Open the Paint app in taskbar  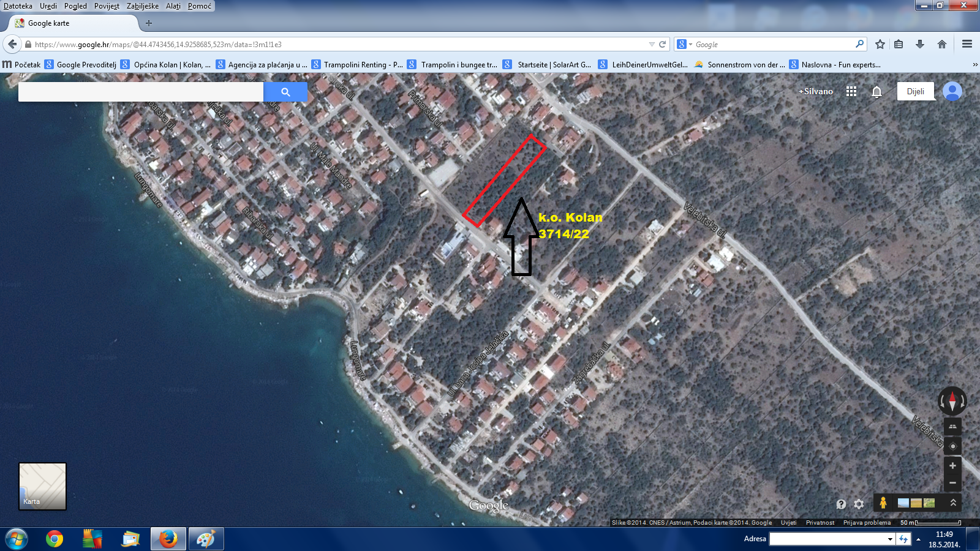(206, 539)
